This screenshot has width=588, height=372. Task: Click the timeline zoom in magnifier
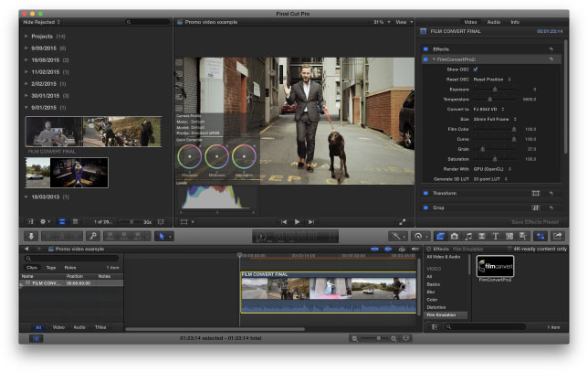coord(394,338)
